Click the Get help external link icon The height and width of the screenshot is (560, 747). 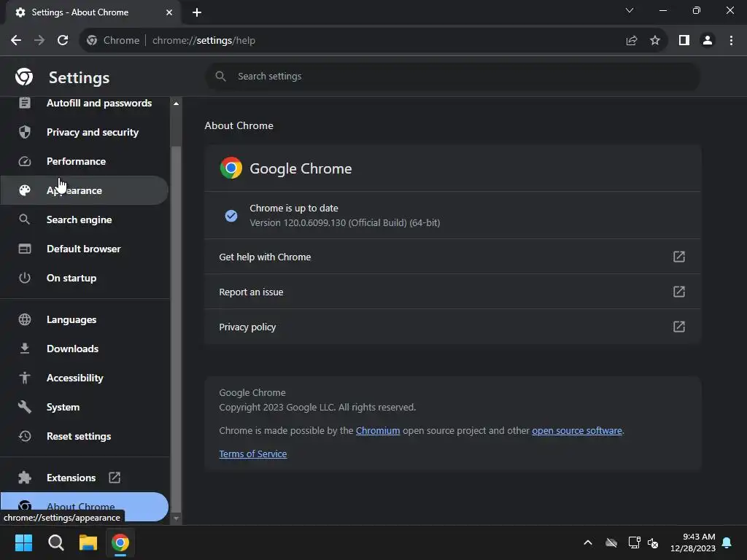tap(679, 257)
